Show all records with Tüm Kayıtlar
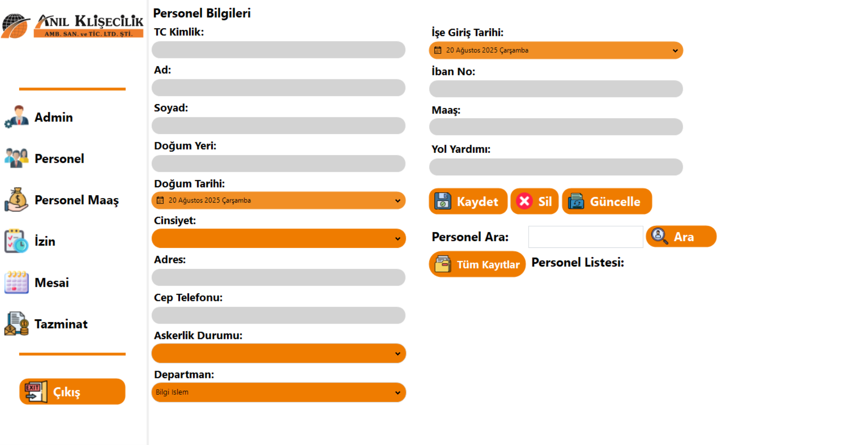Viewport: 868px width, 445px height. pyautogui.click(x=477, y=264)
